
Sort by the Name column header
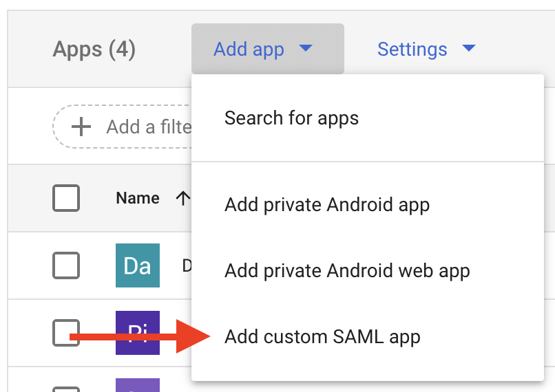pos(138,198)
